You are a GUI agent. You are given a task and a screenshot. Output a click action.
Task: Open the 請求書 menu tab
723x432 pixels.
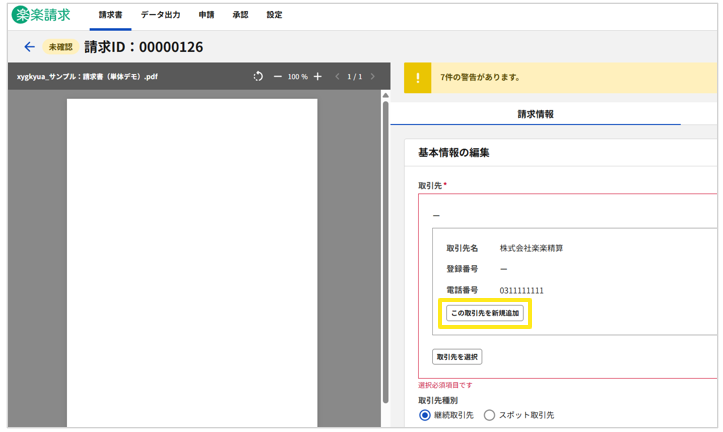[x=110, y=15]
